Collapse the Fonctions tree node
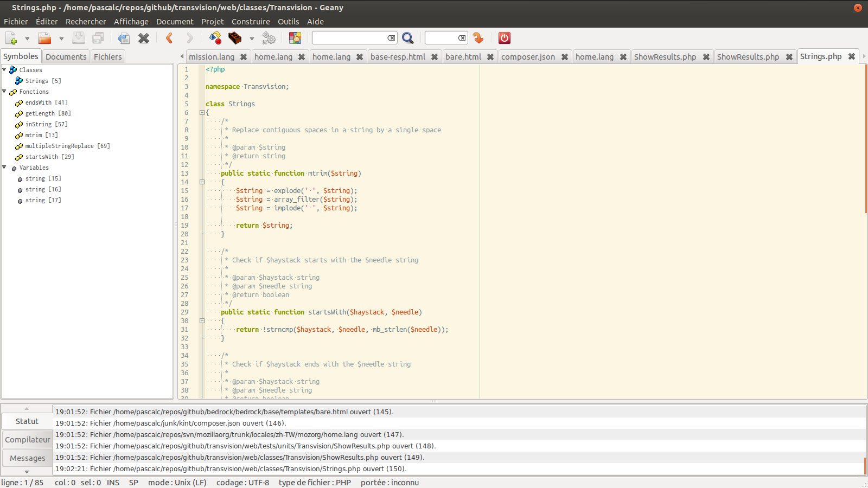Image resolution: width=868 pixels, height=488 pixels. click(x=4, y=92)
